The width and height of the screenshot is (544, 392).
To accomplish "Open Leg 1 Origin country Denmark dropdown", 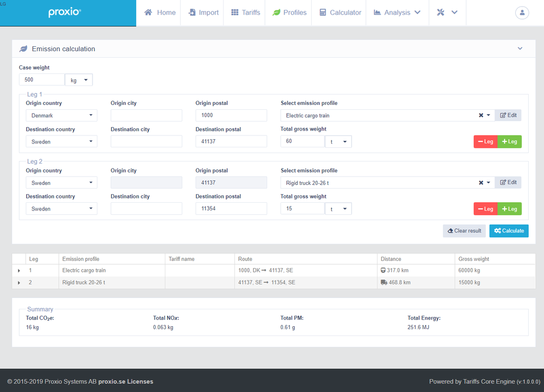I will (x=61, y=115).
